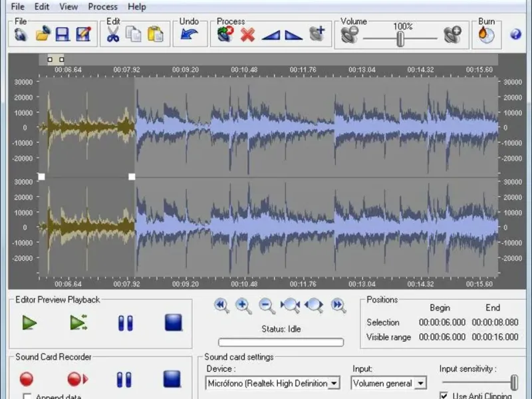Start recording with red record button

[x=27, y=379]
